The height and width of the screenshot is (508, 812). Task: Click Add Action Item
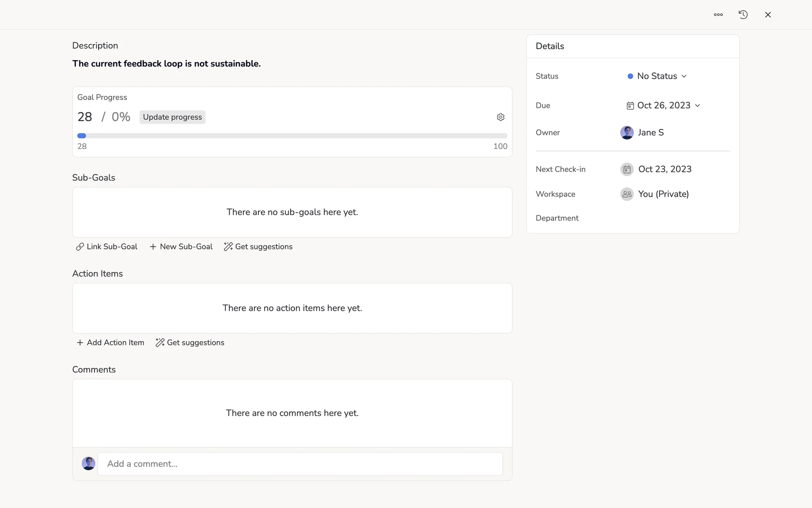110,342
